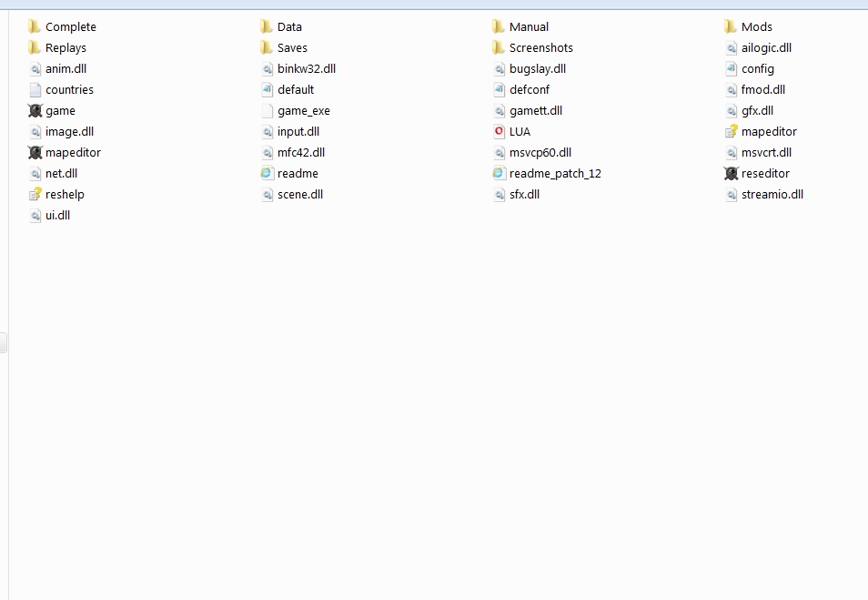Click the Opera icon of LUA file
This screenshot has height=600, width=868.
coord(499,131)
